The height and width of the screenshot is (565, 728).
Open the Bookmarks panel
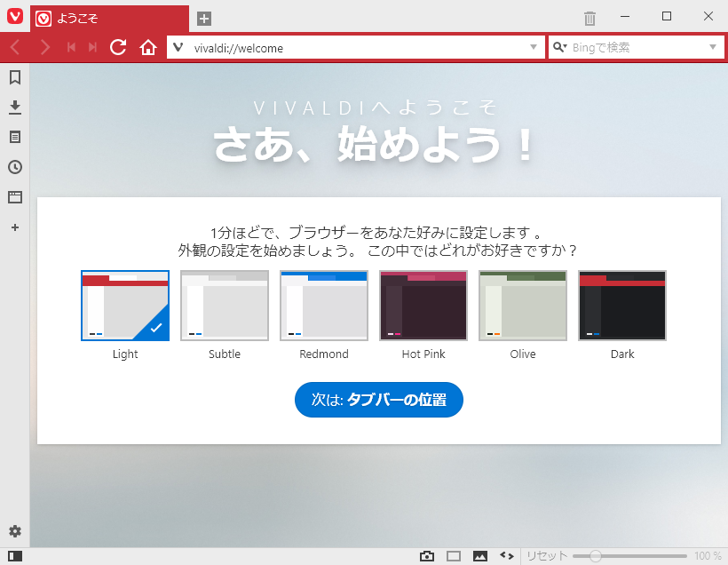pyautogui.click(x=15, y=77)
